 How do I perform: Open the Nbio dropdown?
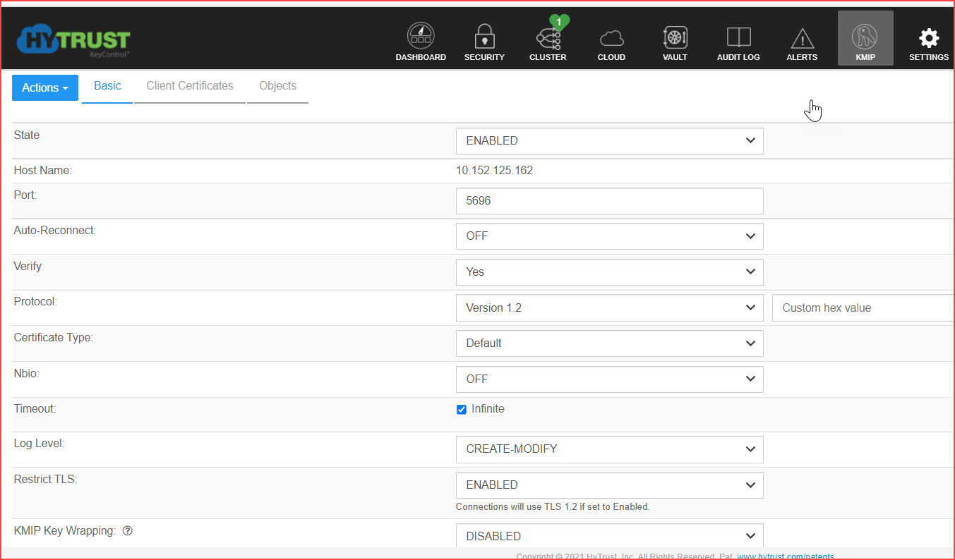coord(610,379)
